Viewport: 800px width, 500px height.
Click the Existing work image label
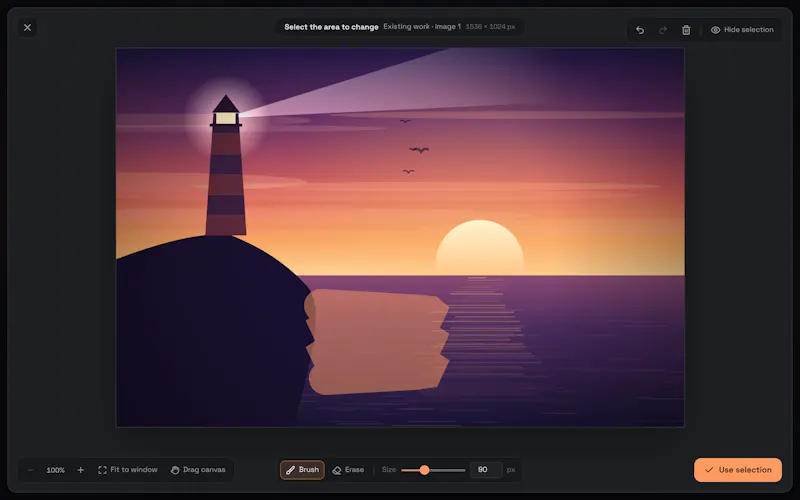[422, 27]
